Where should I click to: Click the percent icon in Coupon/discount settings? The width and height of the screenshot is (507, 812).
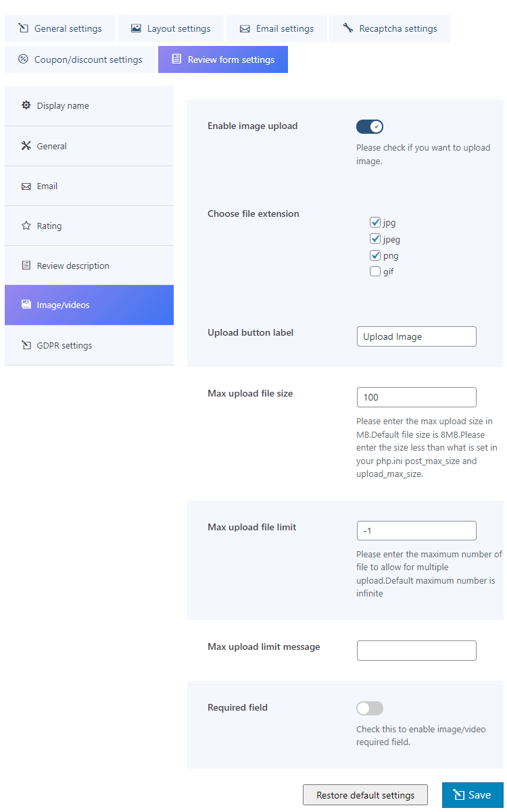click(x=23, y=59)
